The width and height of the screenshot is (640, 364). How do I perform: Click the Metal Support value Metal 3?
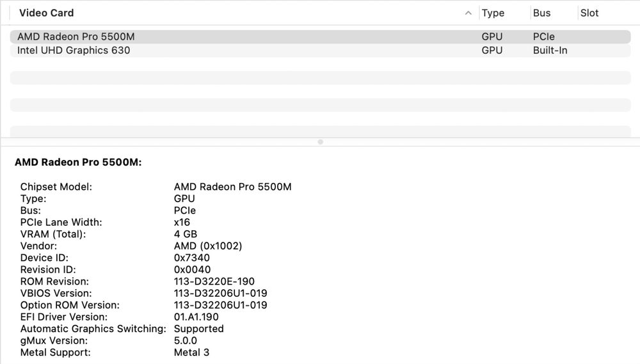pyautogui.click(x=191, y=352)
